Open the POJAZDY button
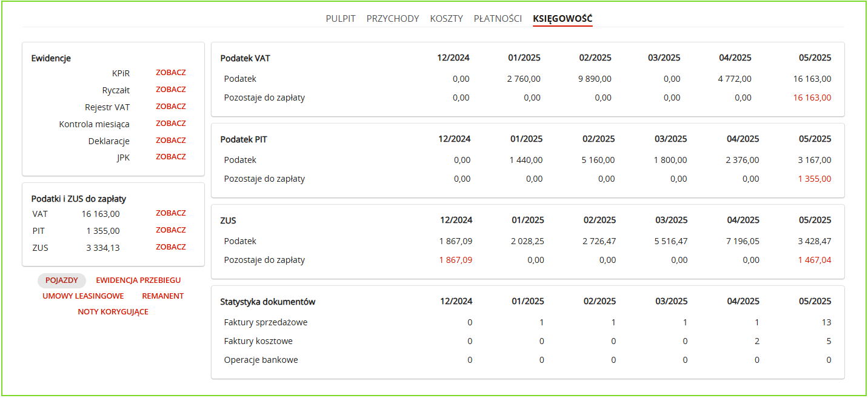Viewport: 868px width, 398px height. (62, 280)
